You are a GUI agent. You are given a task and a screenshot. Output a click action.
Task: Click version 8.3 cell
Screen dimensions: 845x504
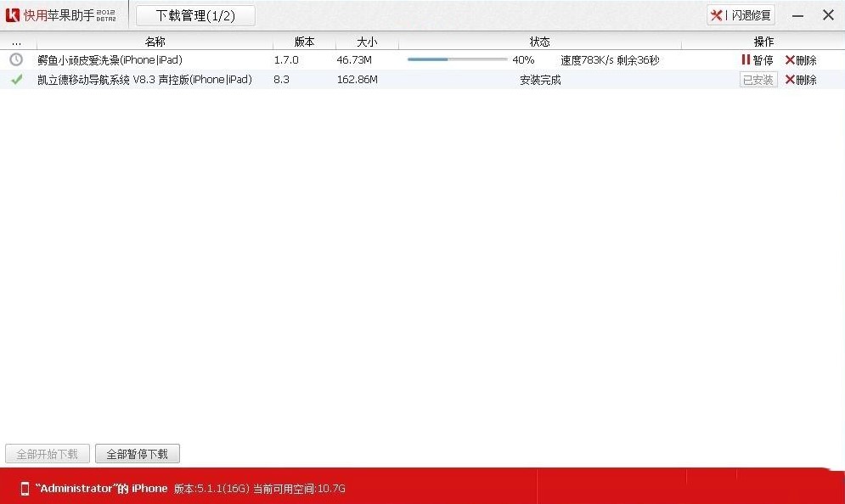click(x=281, y=80)
